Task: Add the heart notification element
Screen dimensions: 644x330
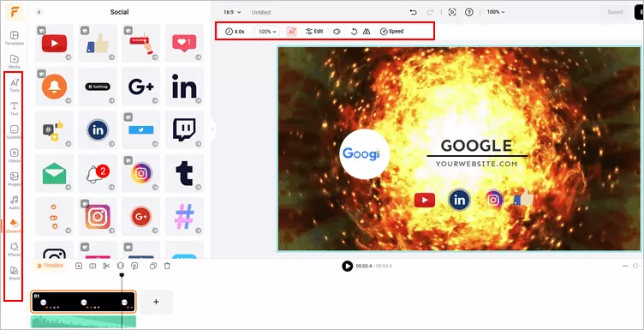Action: tap(184, 43)
